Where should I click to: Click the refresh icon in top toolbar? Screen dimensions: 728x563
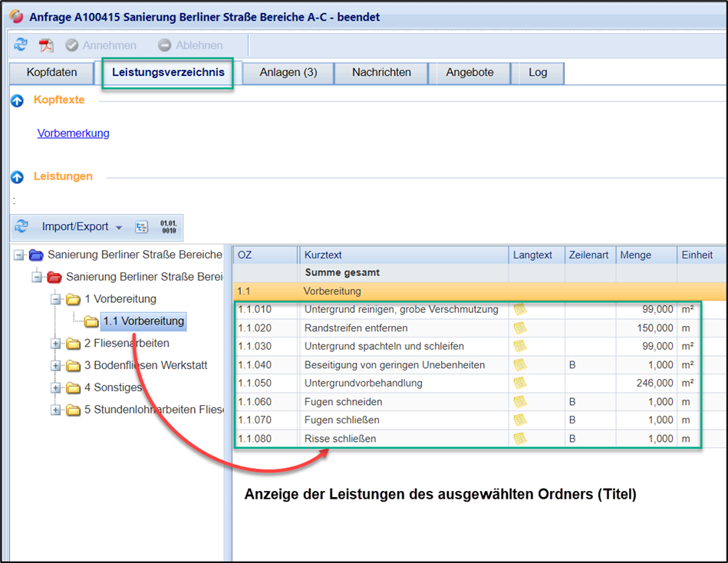point(21,45)
